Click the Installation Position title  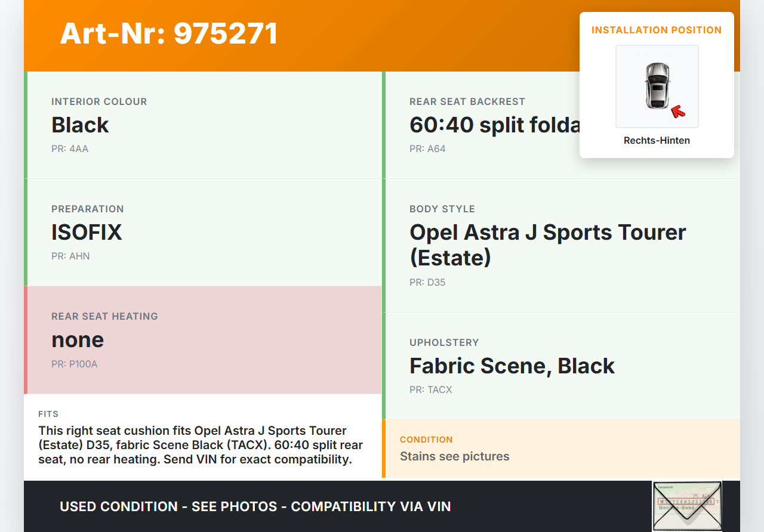pos(657,30)
